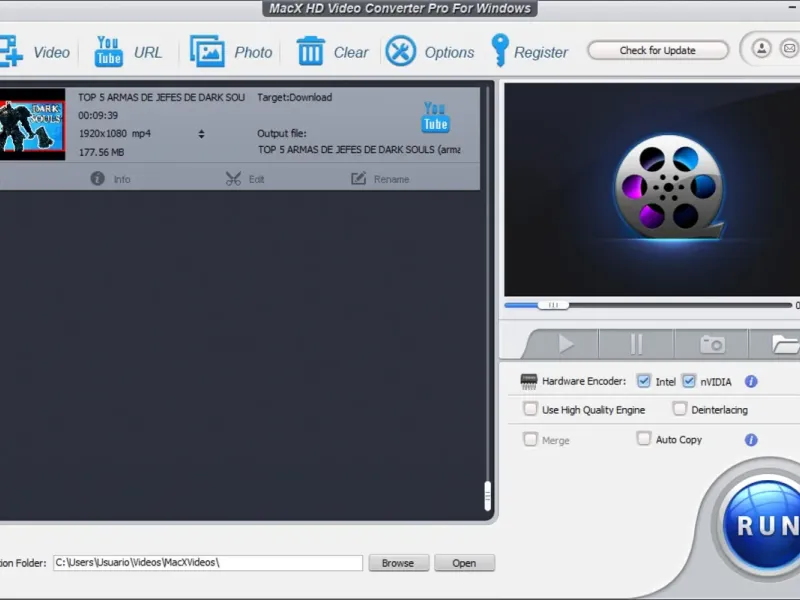The image size is (800, 600).
Task: Click the Edit scissors icon
Action: (x=233, y=179)
